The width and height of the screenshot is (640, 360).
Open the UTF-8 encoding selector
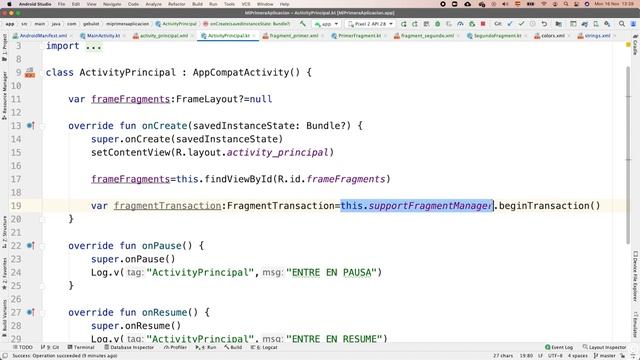pyautogui.click(x=555, y=356)
